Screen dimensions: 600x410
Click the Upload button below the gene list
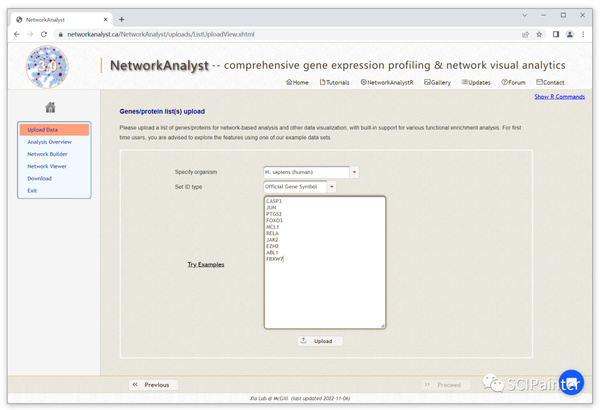point(320,341)
